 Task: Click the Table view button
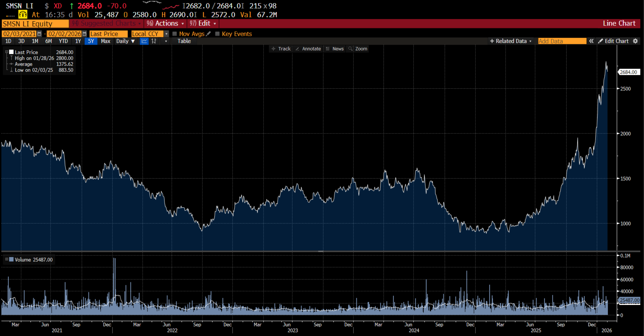[x=184, y=41]
